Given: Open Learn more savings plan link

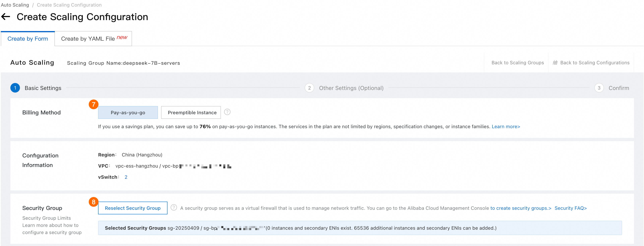Looking at the screenshot, I should coord(506,127).
